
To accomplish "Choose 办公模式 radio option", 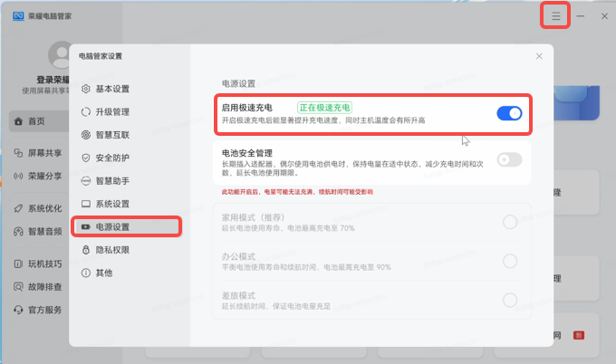I will pyautogui.click(x=509, y=261).
